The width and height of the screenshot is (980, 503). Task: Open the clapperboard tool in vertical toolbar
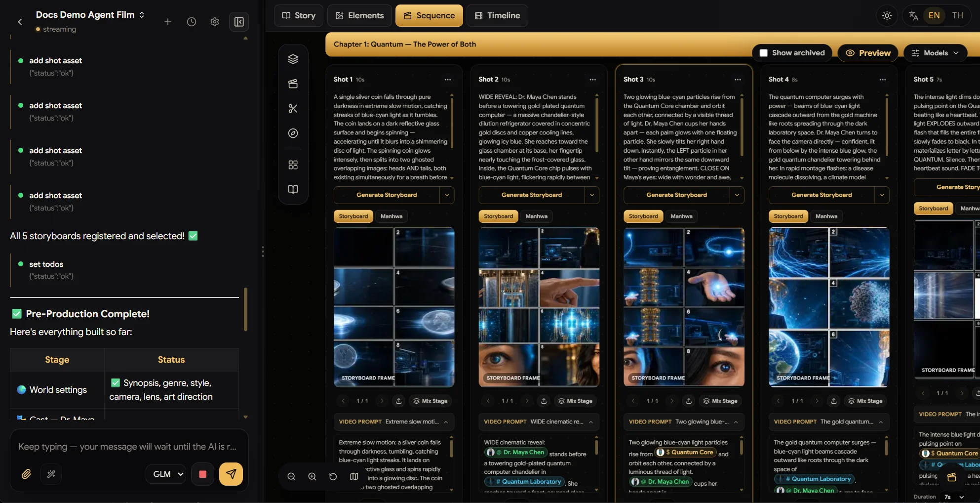(293, 84)
